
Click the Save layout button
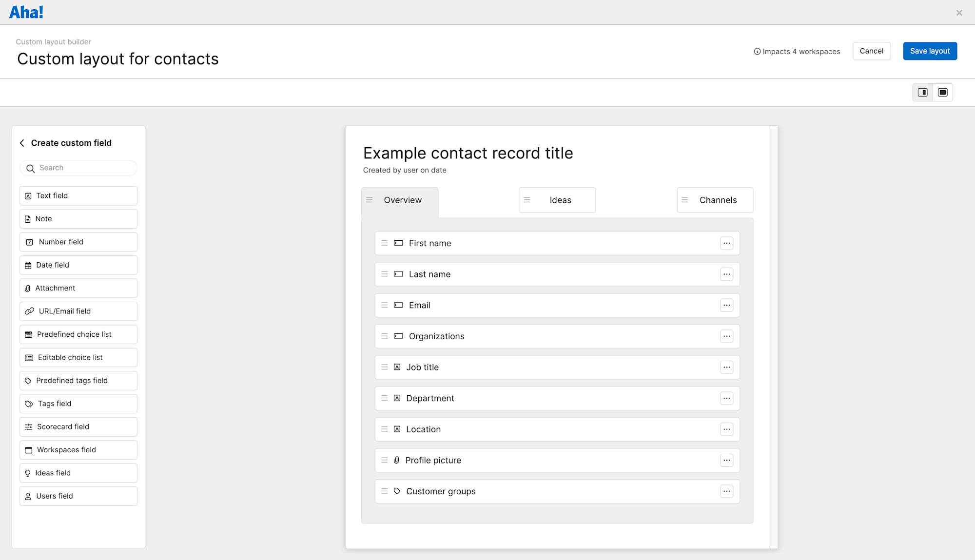930,51
